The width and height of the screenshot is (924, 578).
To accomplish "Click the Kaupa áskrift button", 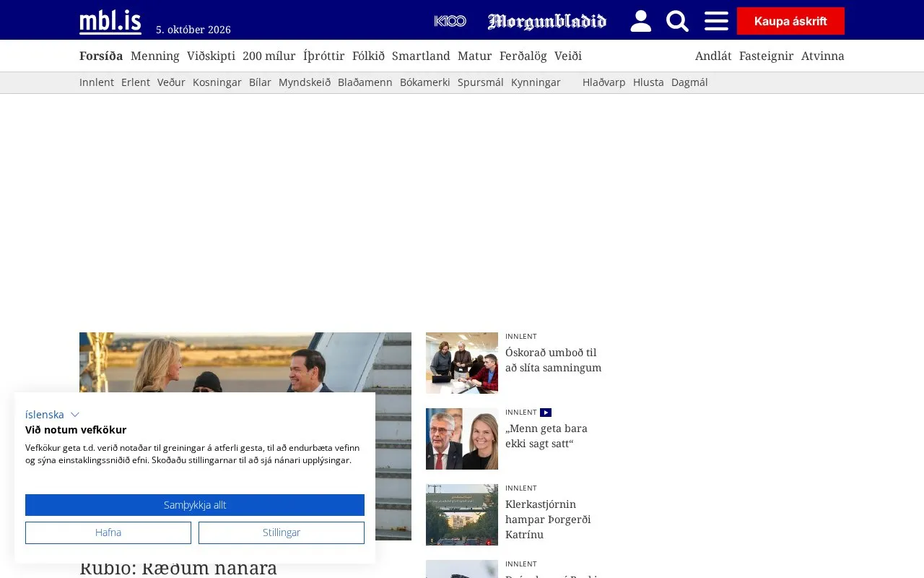I will [x=790, y=21].
